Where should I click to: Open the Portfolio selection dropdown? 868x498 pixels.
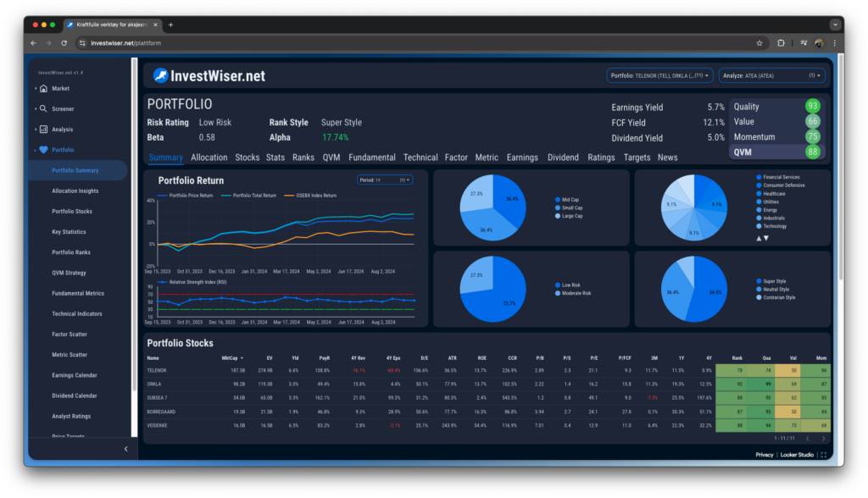tap(659, 76)
